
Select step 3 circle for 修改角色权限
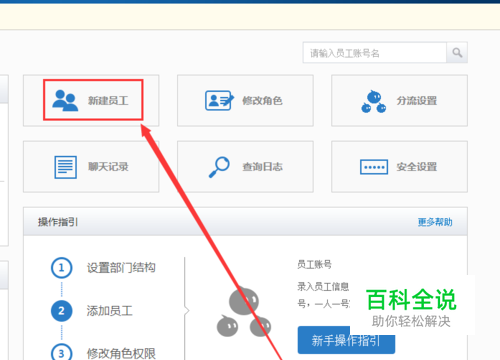click(61, 352)
